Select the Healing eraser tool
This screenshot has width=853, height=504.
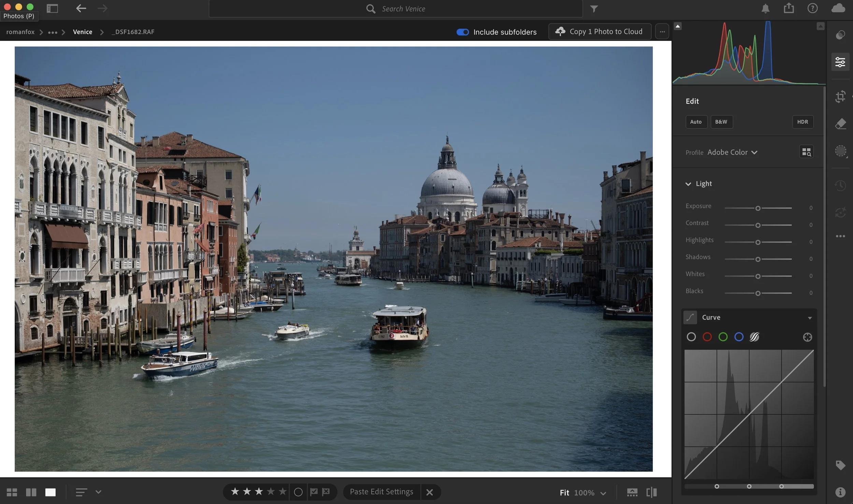click(840, 124)
